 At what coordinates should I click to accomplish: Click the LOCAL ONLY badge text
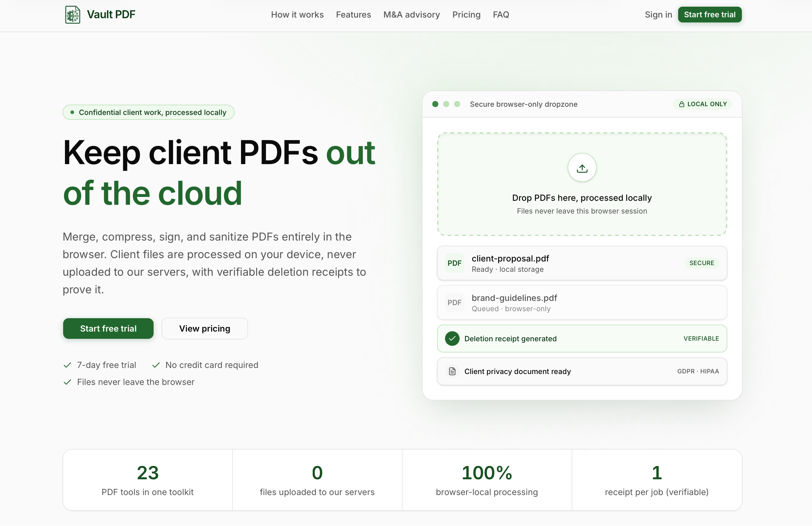click(707, 104)
